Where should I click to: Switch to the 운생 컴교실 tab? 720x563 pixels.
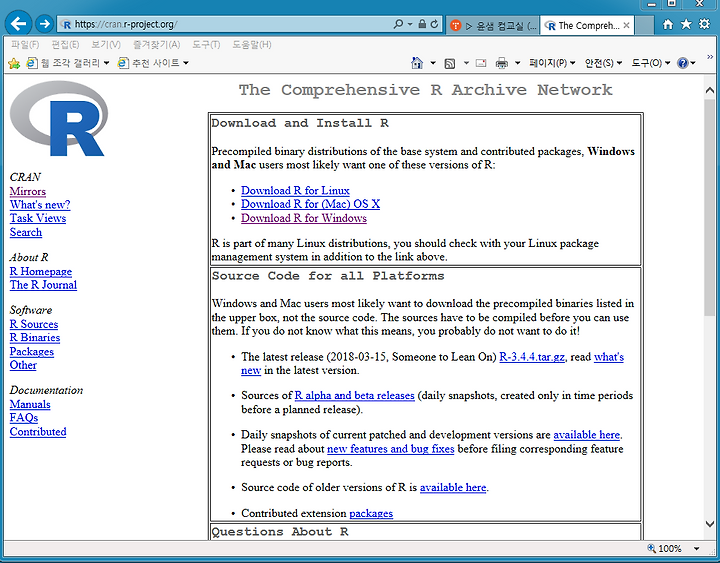coord(492,26)
